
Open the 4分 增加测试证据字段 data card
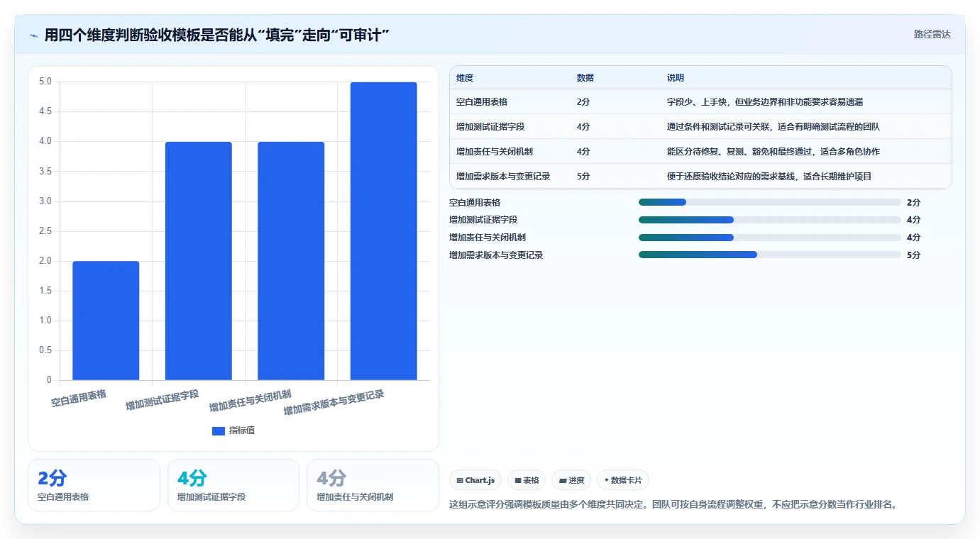(233, 485)
